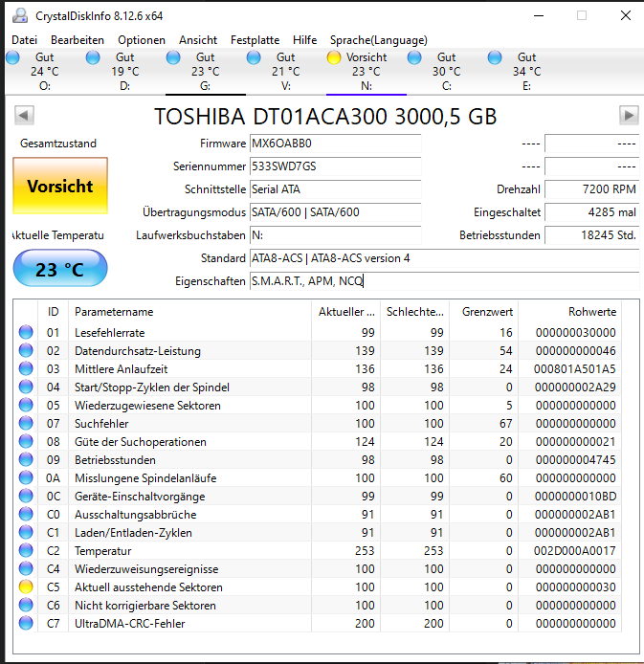Screen dimensions: 644x664
Task: Open the Sprache(Language) menu
Action: [379, 40]
